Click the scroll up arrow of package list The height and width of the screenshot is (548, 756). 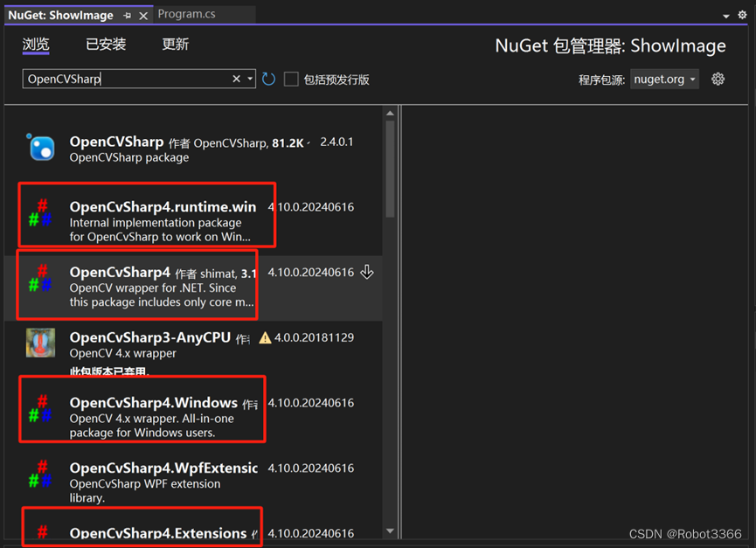coord(390,114)
